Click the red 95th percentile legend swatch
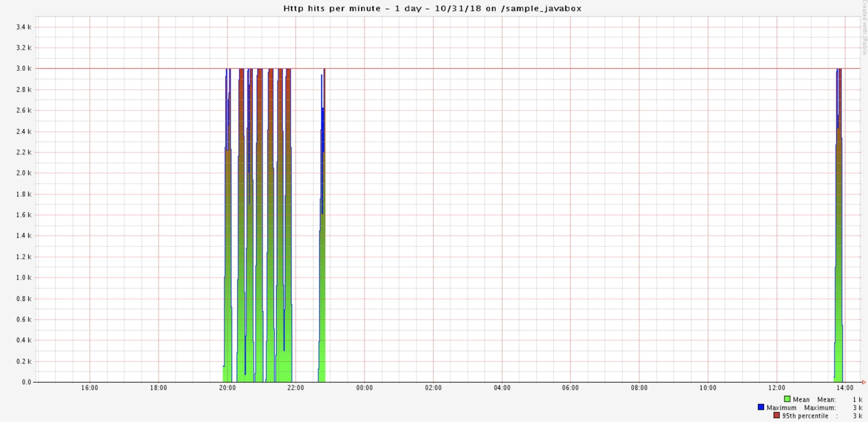The image size is (868, 422). click(776, 416)
